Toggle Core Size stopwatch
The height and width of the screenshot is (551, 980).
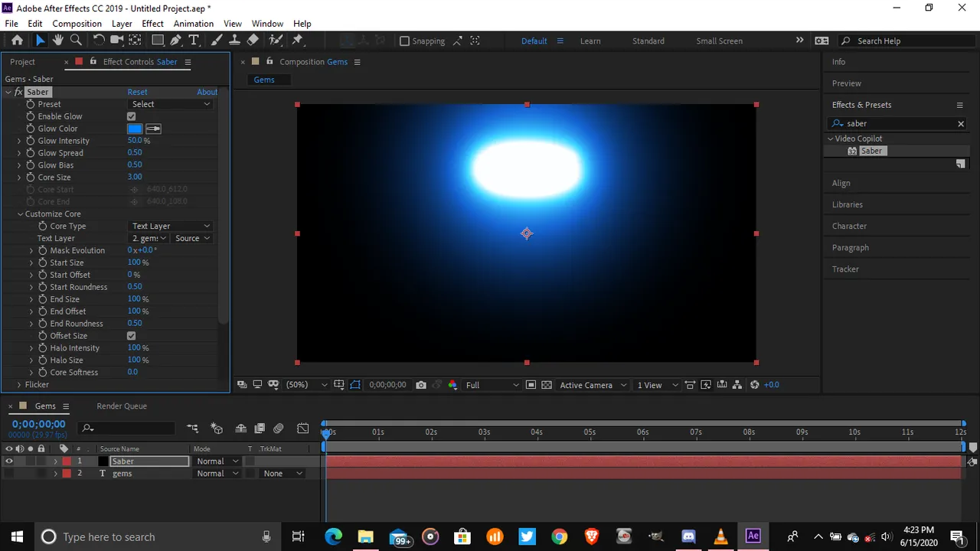tap(31, 178)
